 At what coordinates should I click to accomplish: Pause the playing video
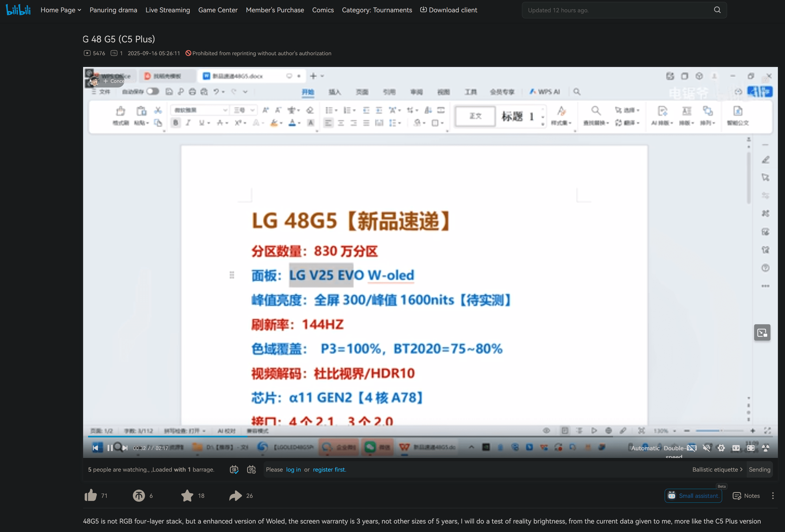coord(110,448)
